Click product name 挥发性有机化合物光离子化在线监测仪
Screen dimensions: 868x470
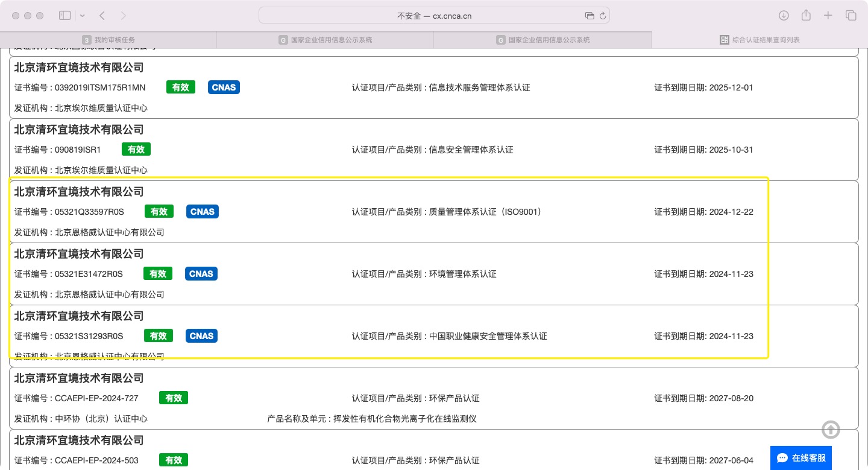point(406,419)
